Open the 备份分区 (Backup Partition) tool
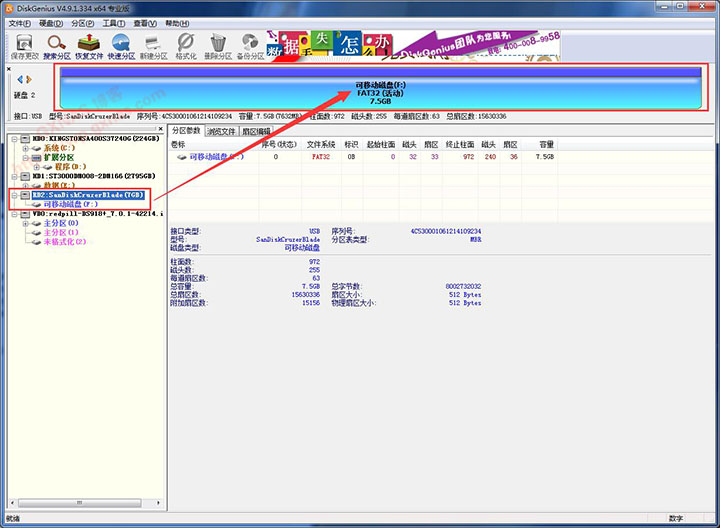 [251, 44]
